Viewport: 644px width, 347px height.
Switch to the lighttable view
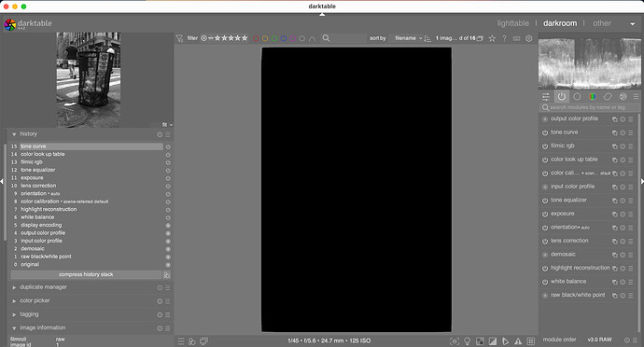click(x=513, y=23)
